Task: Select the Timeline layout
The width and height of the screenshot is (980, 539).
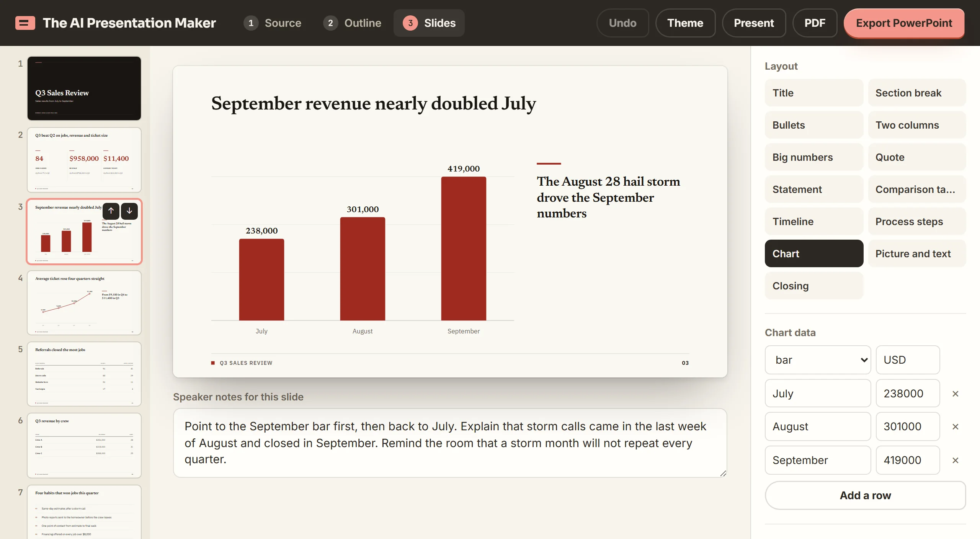Action: coord(814,222)
